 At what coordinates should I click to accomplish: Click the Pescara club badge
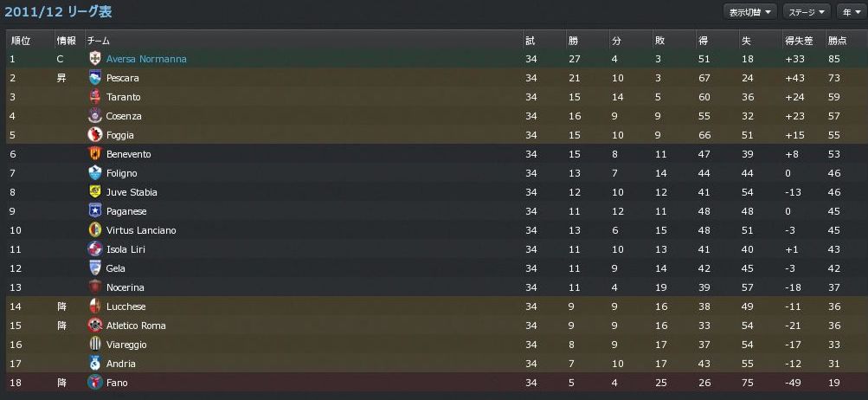[95, 78]
